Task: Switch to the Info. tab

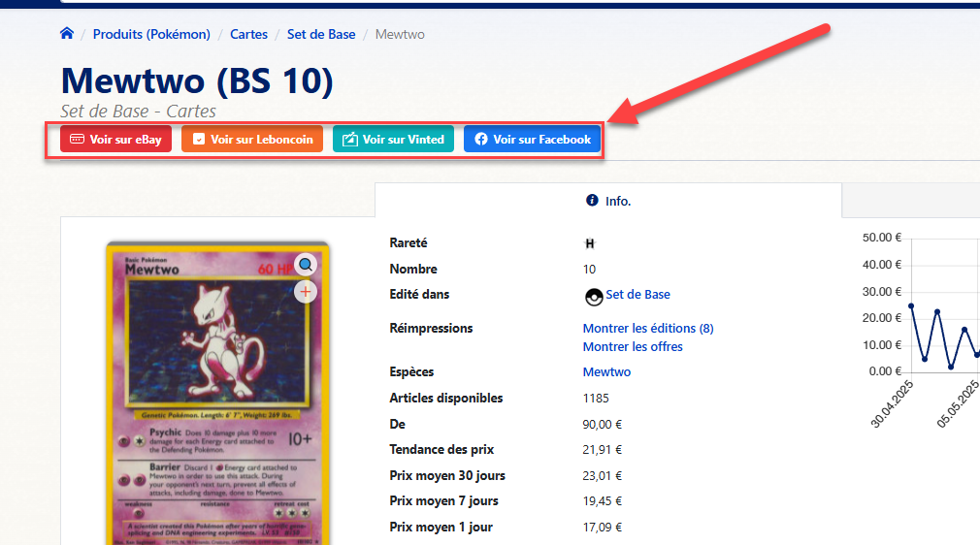Action: click(608, 201)
